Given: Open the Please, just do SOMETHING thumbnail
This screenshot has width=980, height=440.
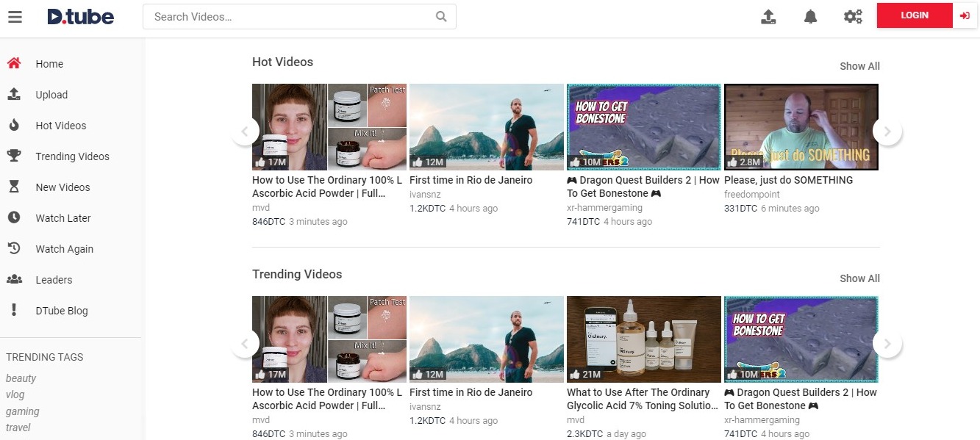Looking at the screenshot, I should pyautogui.click(x=801, y=126).
